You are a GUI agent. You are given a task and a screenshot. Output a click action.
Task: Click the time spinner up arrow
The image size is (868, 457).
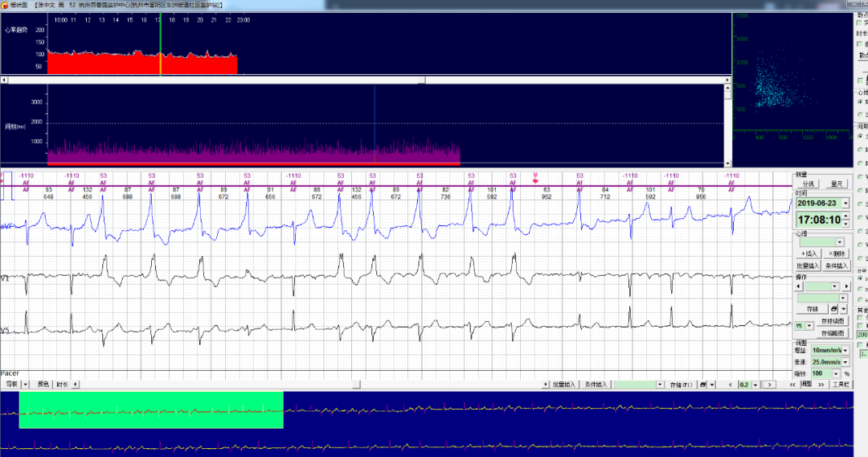(845, 216)
